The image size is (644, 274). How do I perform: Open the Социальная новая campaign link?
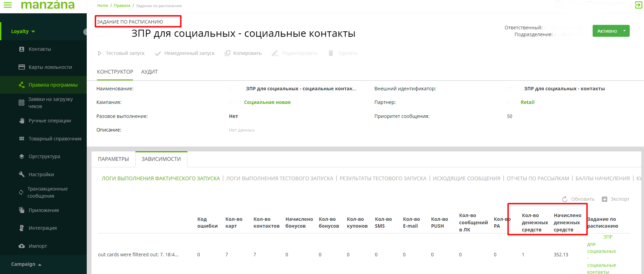click(x=267, y=102)
